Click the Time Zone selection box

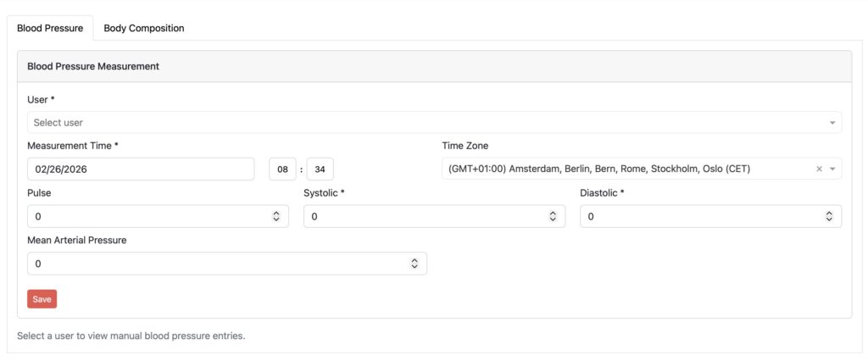627,169
